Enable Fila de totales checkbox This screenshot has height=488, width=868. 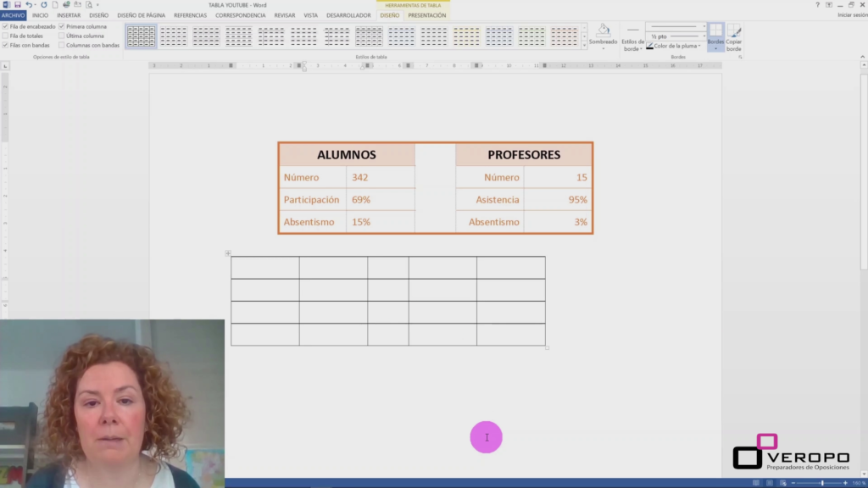coord(5,36)
